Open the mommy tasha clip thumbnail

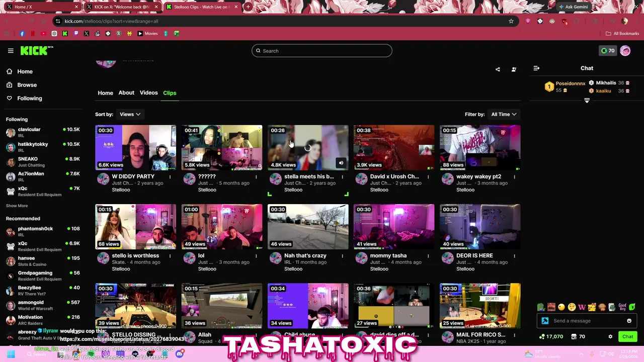[x=394, y=226]
